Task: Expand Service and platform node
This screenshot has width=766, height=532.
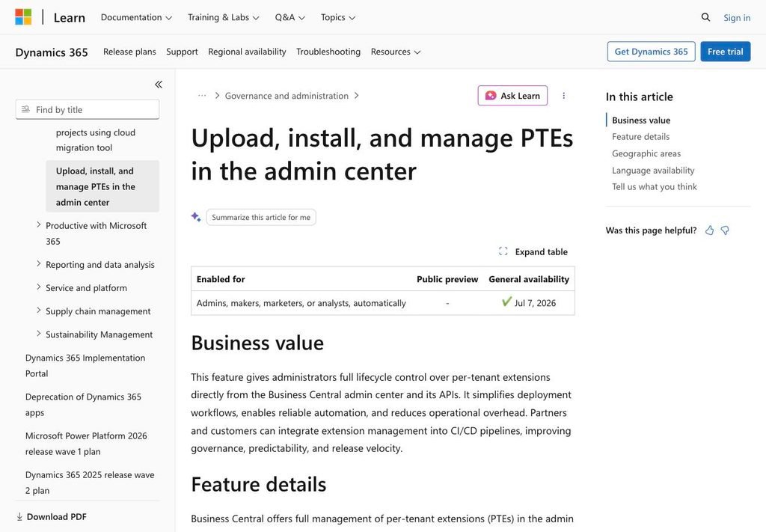Action: 39,287
